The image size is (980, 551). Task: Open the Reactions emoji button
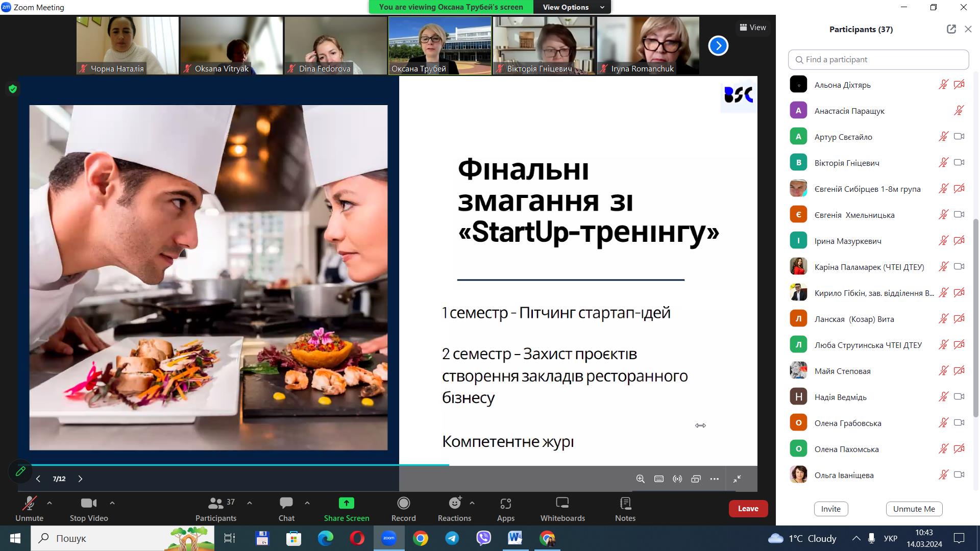pos(454,504)
